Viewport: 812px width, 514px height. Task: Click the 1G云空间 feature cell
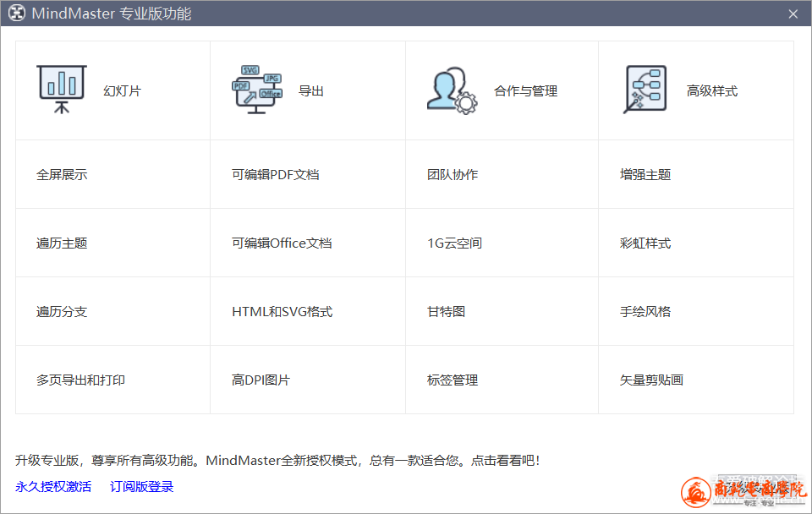tap(502, 243)
